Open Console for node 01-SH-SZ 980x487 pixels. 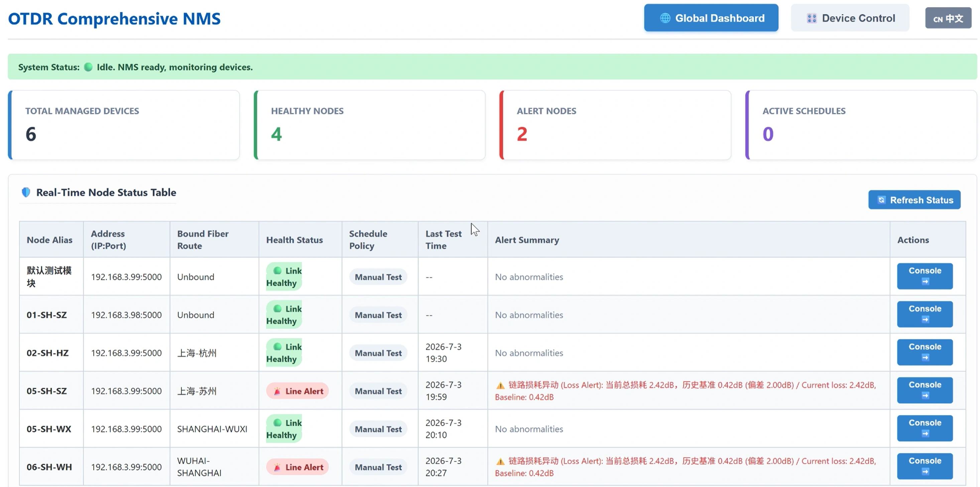pos(925,314)
